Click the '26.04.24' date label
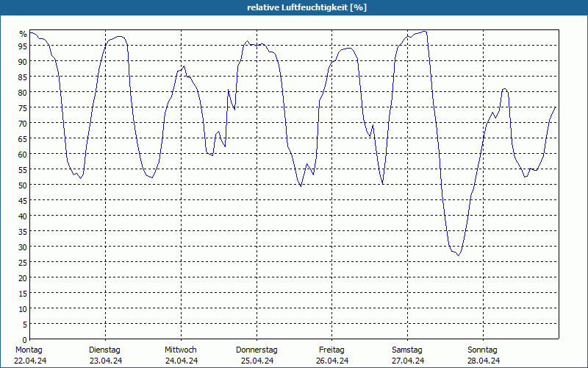The width and height of the screenshot is (588, 368). point(332,361)
